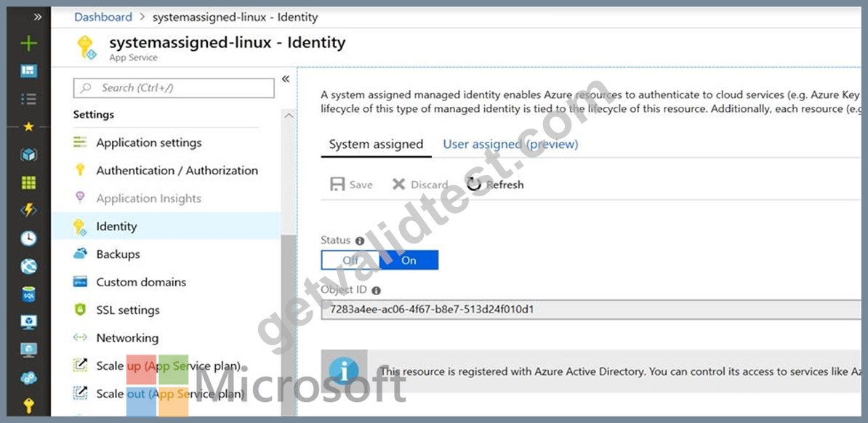
Task: Click the Object ID value field
Action: pyautogui.click(x=592, y=310)
